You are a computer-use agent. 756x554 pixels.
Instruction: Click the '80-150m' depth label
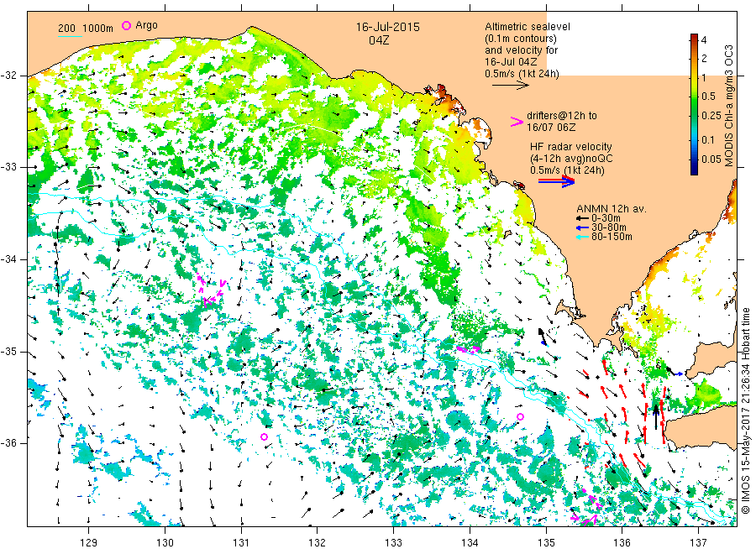pyautogui.click(x=612, y=237)
